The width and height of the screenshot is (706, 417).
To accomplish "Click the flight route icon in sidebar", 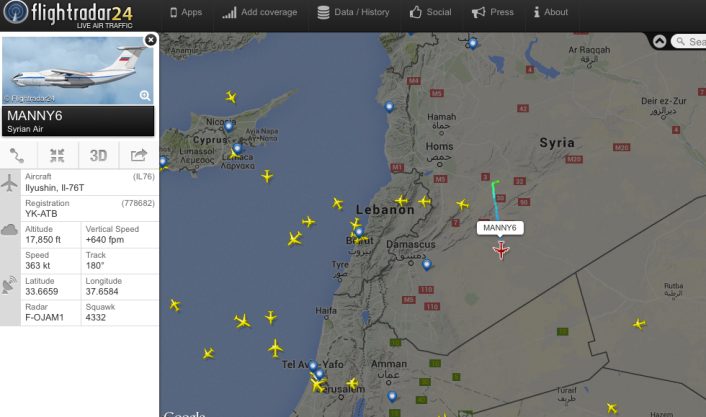I will [17, 155].
